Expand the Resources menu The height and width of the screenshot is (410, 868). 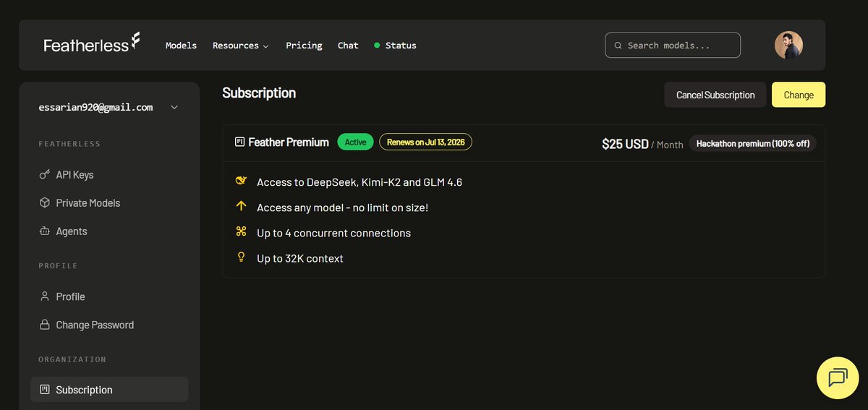(240, 45)
